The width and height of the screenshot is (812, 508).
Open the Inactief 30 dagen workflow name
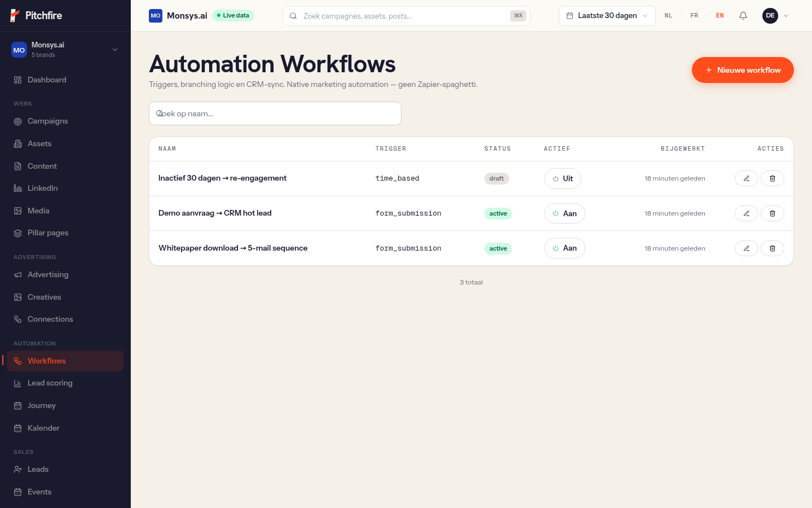(x=222, y=178)
